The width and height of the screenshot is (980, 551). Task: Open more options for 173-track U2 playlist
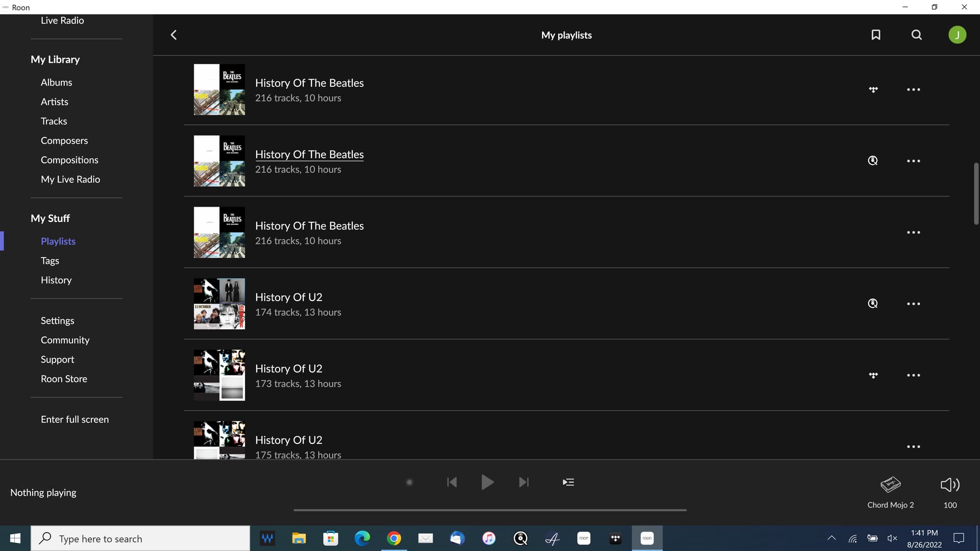click(x=914, y=375)
